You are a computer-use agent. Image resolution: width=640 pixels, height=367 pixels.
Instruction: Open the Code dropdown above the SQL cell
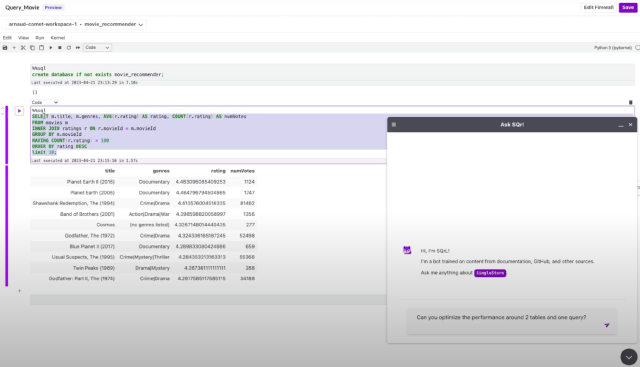(44, 102)
